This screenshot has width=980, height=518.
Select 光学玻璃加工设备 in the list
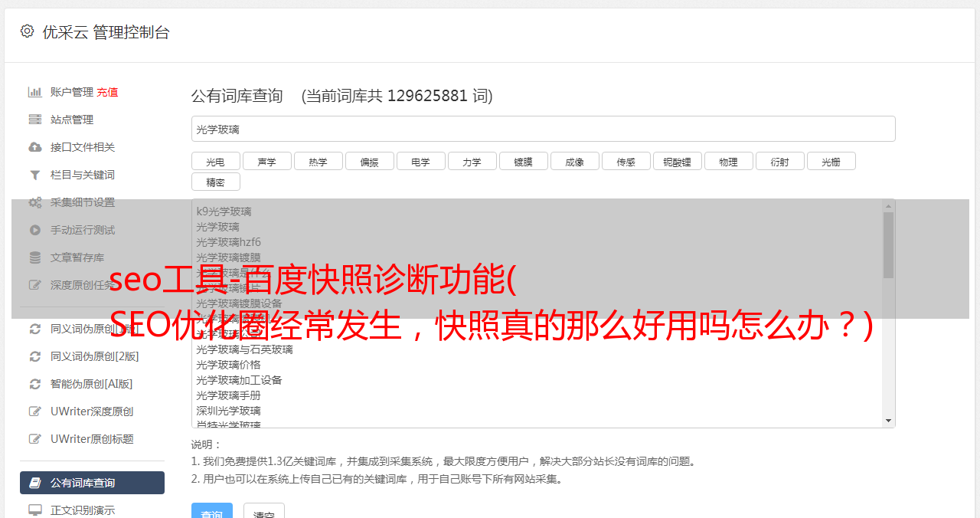pyautogui.click(x=239, y=380)
